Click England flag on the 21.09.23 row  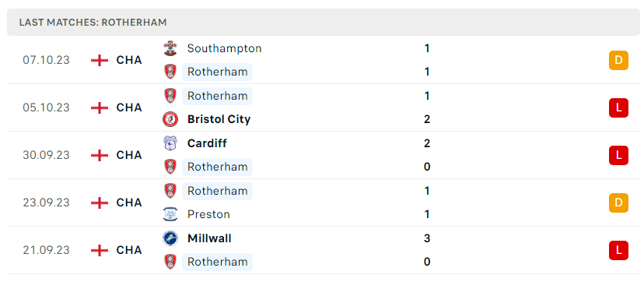tap(100, 250)
